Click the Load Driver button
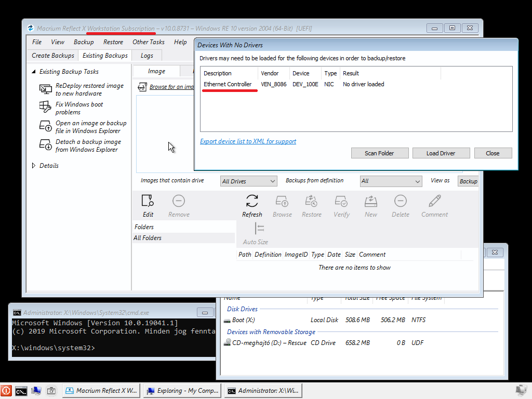 tap(441, 153)
